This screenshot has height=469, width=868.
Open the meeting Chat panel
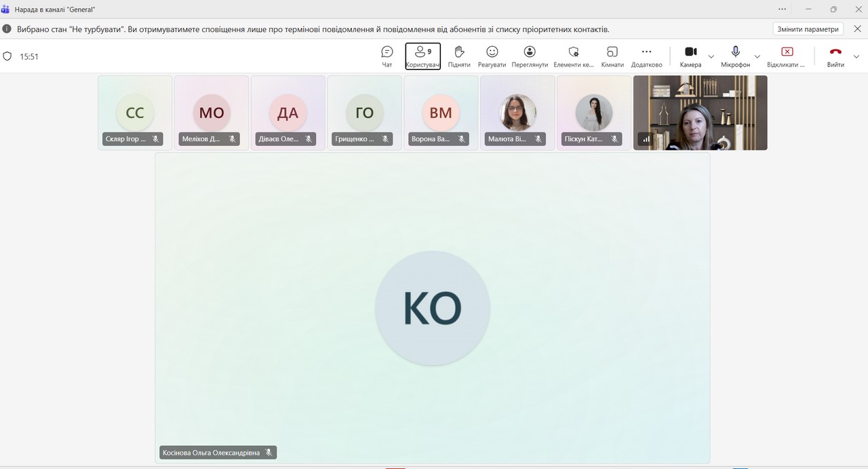tap(387, 56)
